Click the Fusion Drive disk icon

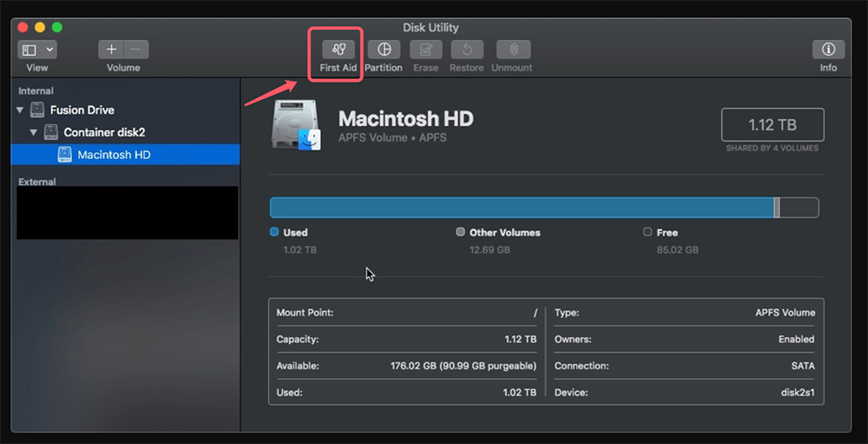[37, 109]
